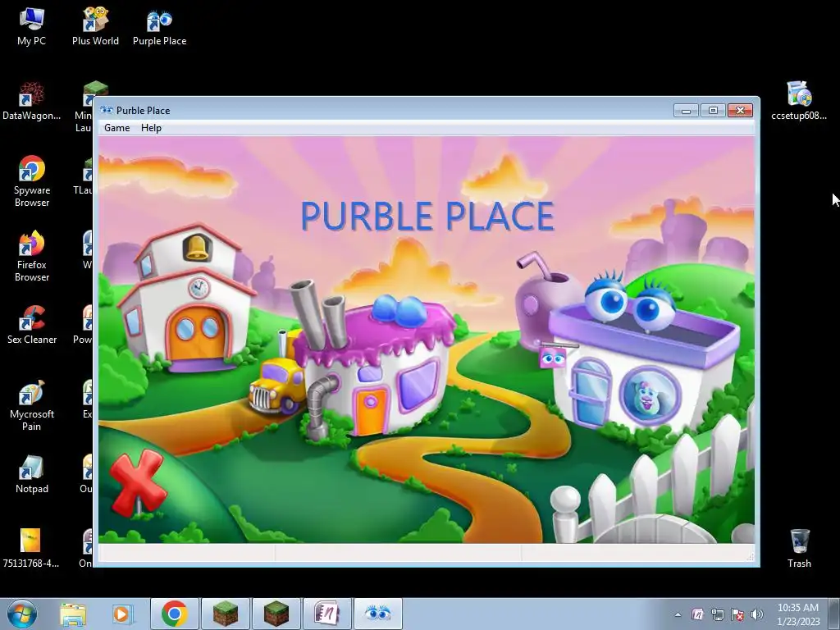Click the PURBLE PLACE title text
This screenshot has height=630, width=840.
(427, 217)
